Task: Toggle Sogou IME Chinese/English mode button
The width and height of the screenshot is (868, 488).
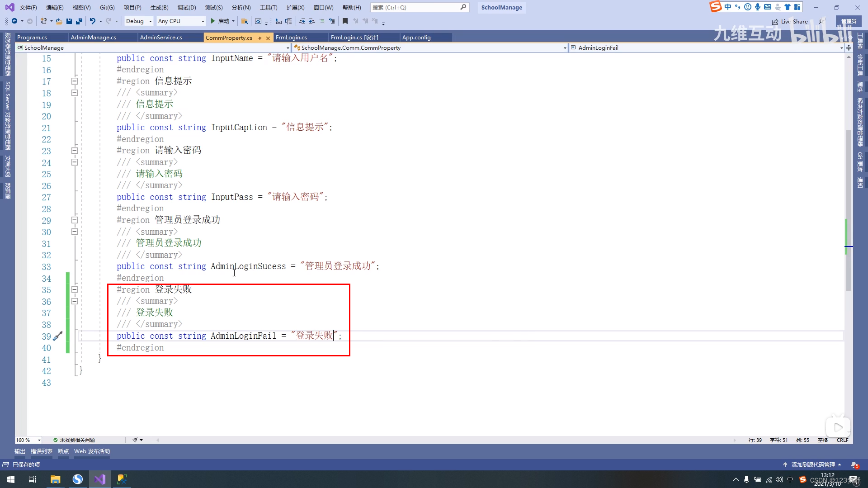Action: click(x=728, y=7)
